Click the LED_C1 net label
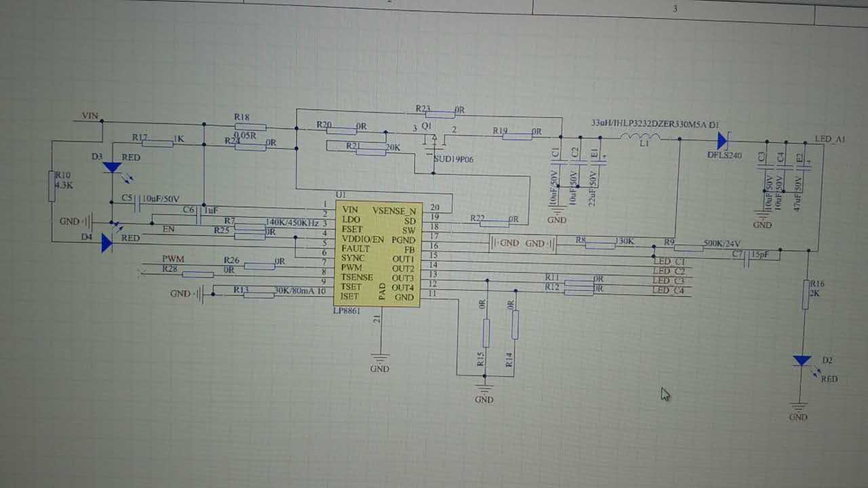The height and width of the screenshot is (488, 868). [669, 261]
